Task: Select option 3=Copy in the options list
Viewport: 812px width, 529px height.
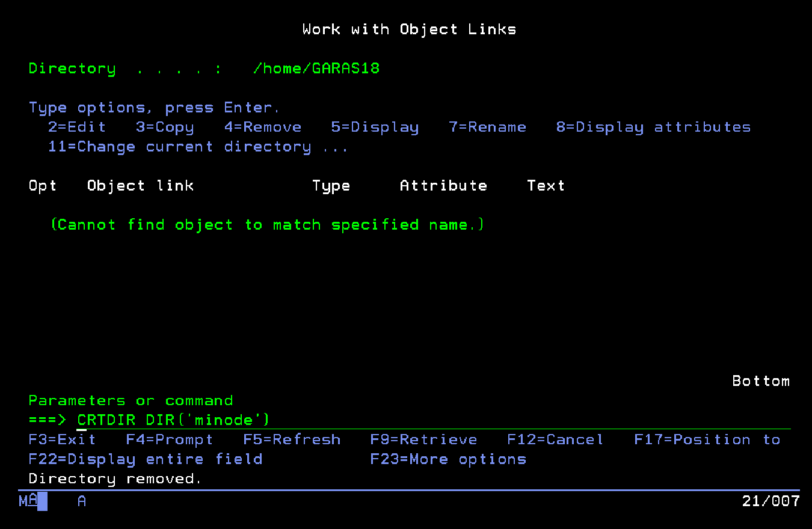Action: [x=164, y=127]
